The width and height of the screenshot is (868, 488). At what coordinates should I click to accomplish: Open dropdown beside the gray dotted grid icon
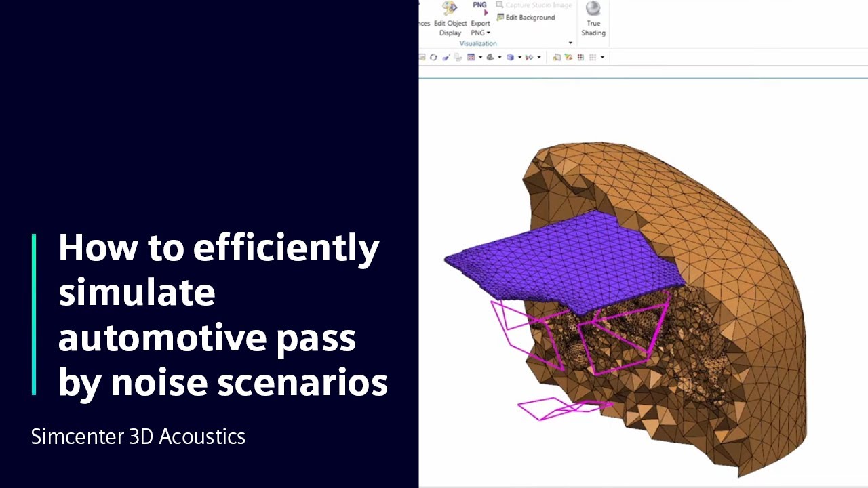(x=602, y=58)
